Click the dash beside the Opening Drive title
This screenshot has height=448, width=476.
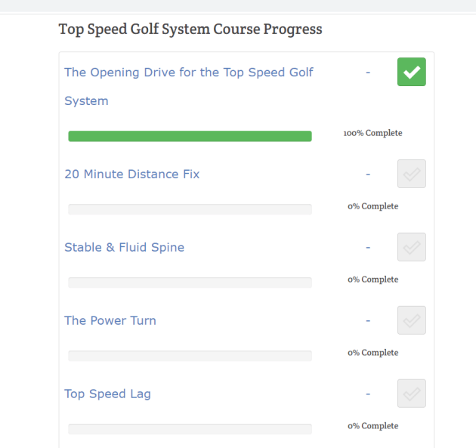click(368, 73)
